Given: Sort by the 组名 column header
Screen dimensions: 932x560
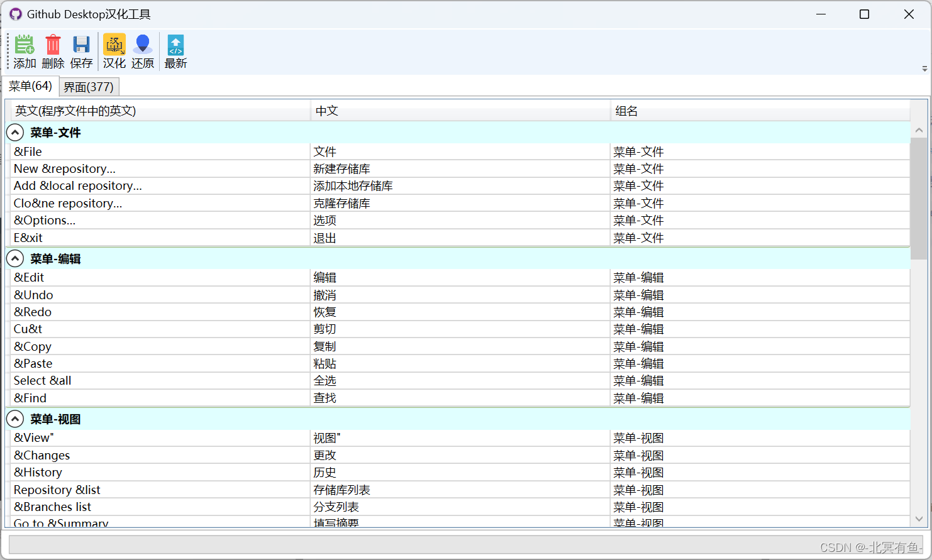Looking at the screenshot, I should pos(761,111).
